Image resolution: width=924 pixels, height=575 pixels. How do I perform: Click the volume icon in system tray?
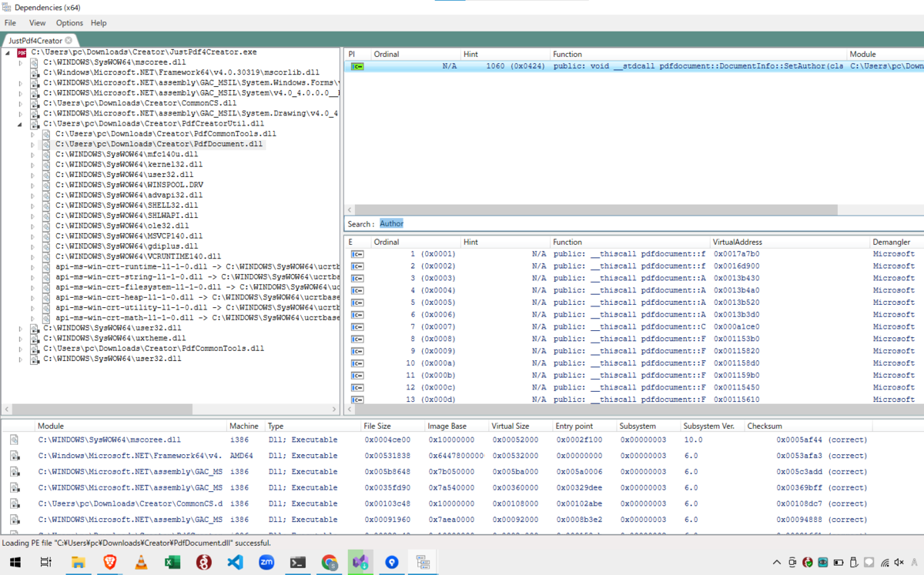[900, 562]
